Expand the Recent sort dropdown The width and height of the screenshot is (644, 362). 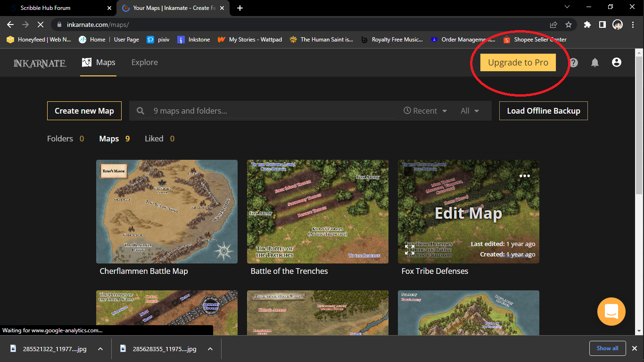click(x=425, y=111)
